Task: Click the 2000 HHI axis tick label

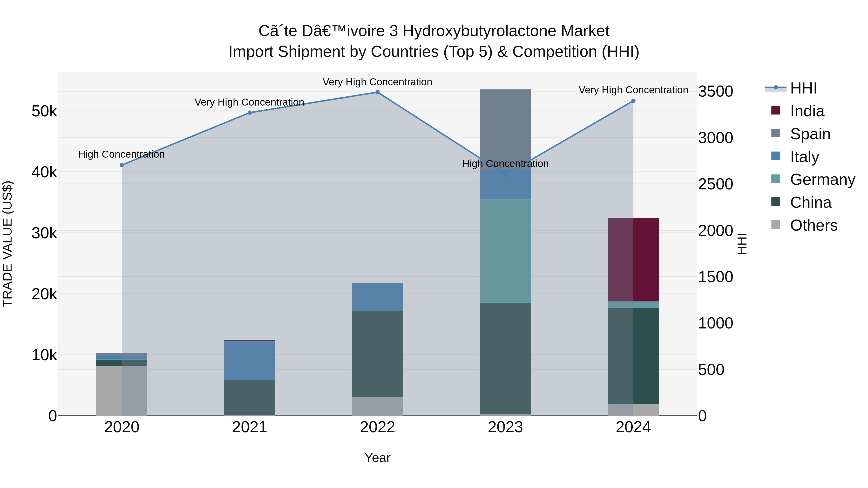Action: click(x=716, y=231)
